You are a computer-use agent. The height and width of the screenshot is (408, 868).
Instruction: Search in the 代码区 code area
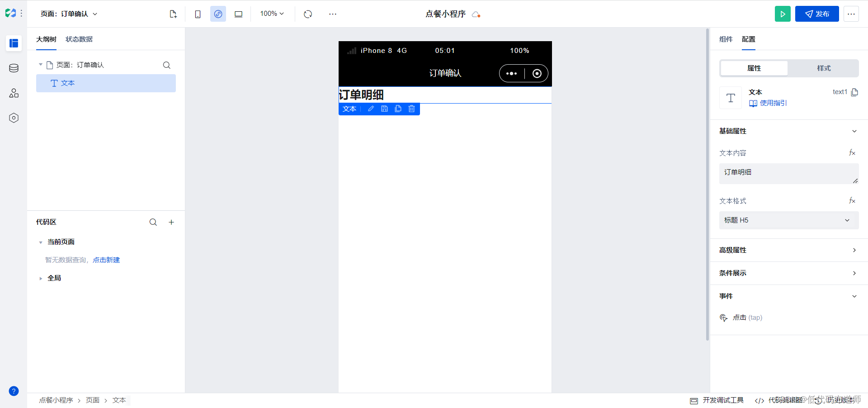[153, 222]
